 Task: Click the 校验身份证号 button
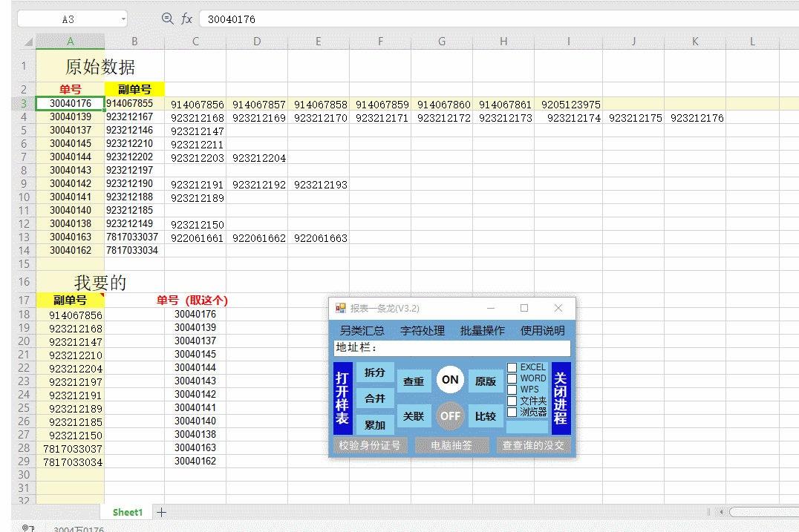tap(370, 445)
